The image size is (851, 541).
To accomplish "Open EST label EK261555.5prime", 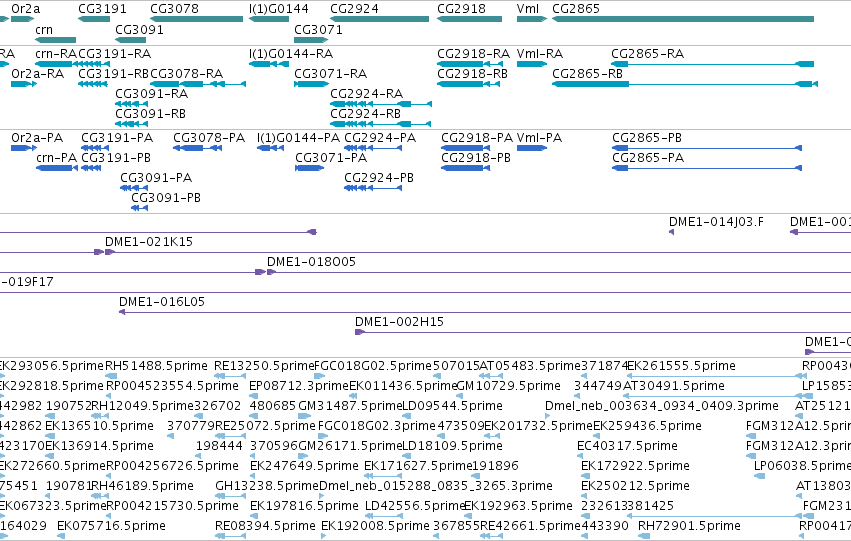I will (681, 366).
